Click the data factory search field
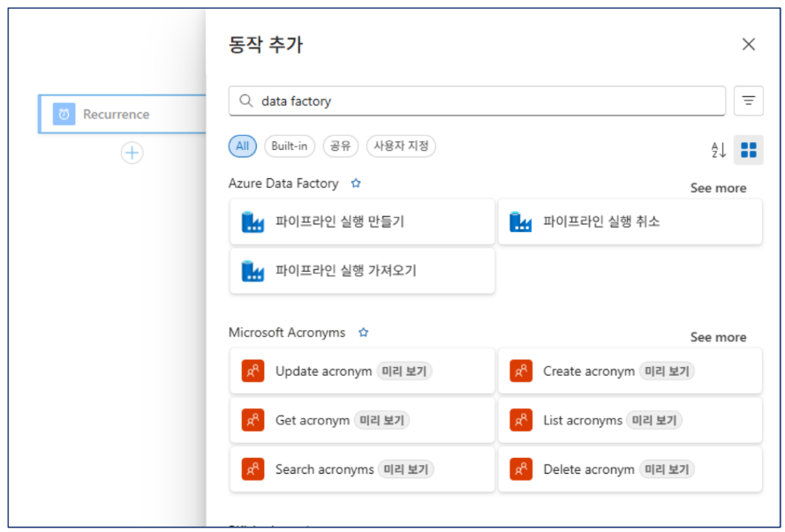The width and height of the screenshot is (785, 532). coord(477,101)
